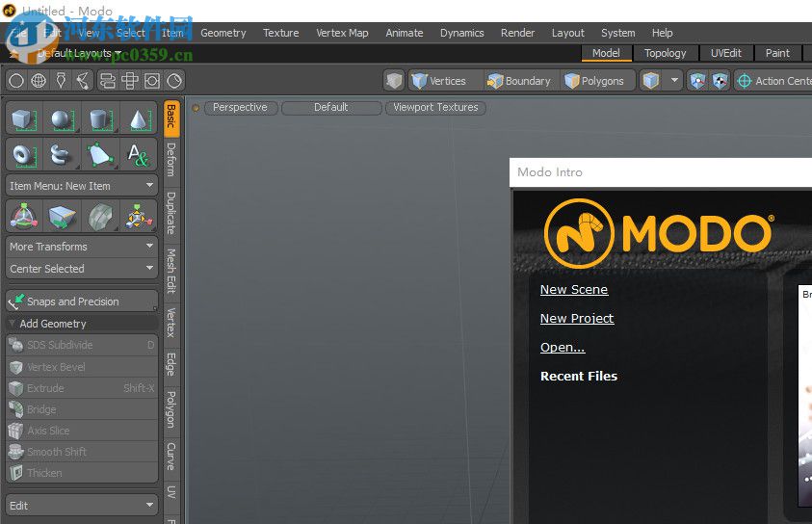Select the Text tool icon
Viewport: 812px width, 524px height.
[x=138, y=154]
